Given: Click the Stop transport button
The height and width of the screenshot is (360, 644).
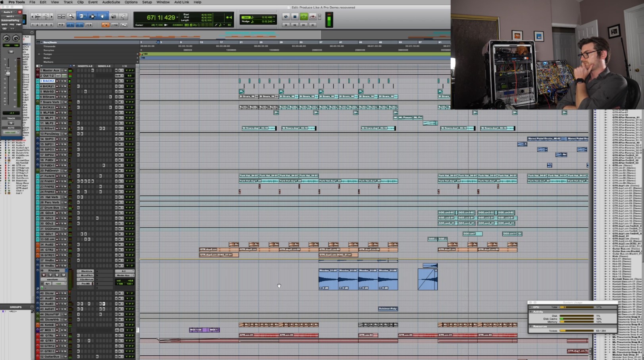Looking at the screenshot, I should pyautogui.click(x=294, y=17).
